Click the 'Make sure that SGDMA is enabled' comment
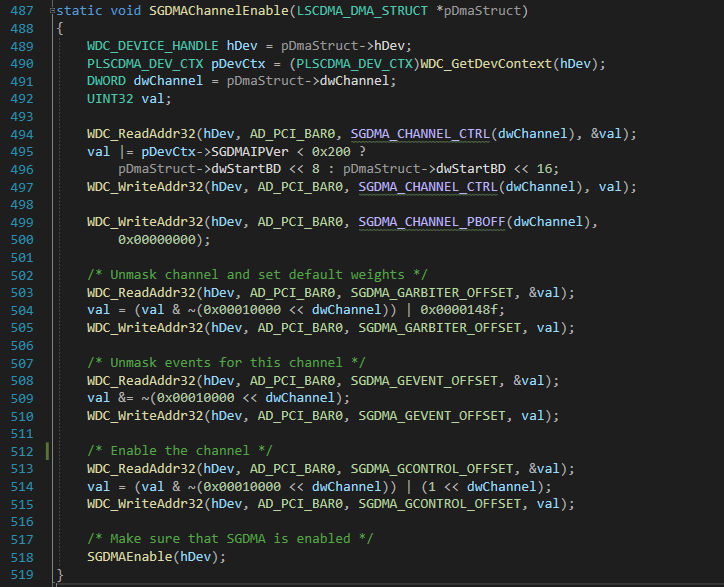Viewport: 724px width, 587px height. tap(230, 539)
